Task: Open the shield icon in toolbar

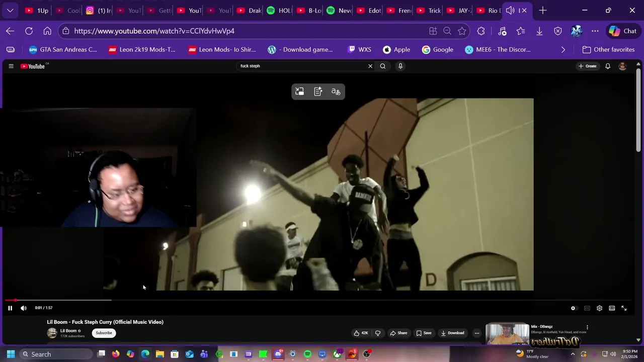Action: pos(558,31)
